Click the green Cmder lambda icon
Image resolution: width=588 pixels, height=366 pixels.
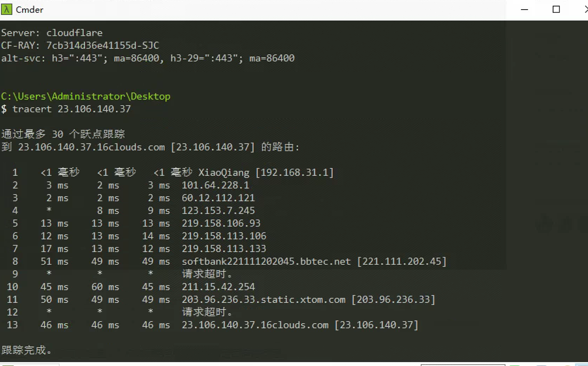coord(6,9)
